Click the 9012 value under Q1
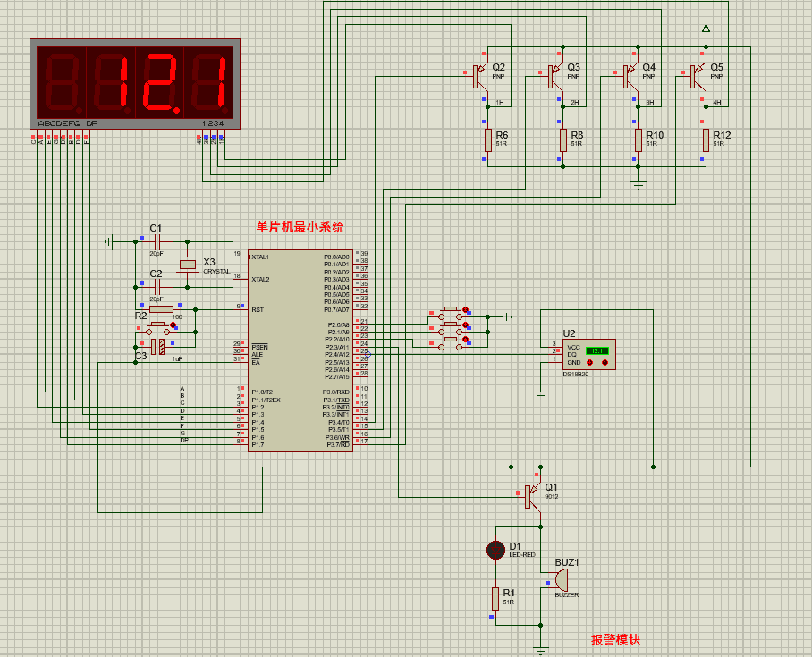This screenshot has width=812, height=657. coord(552,496)
